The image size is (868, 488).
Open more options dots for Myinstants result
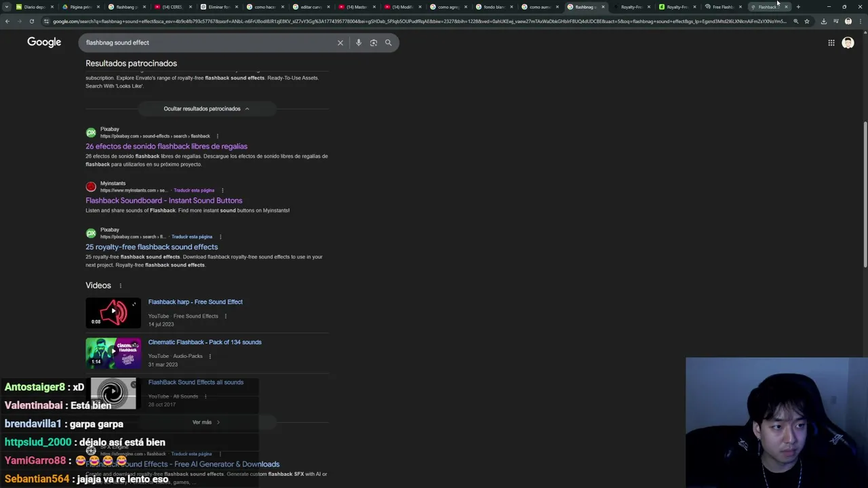[x=222, y=190]
